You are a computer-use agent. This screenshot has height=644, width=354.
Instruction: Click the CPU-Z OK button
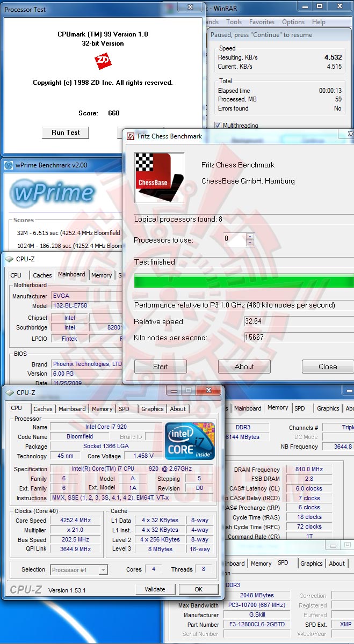coord(199,589)
